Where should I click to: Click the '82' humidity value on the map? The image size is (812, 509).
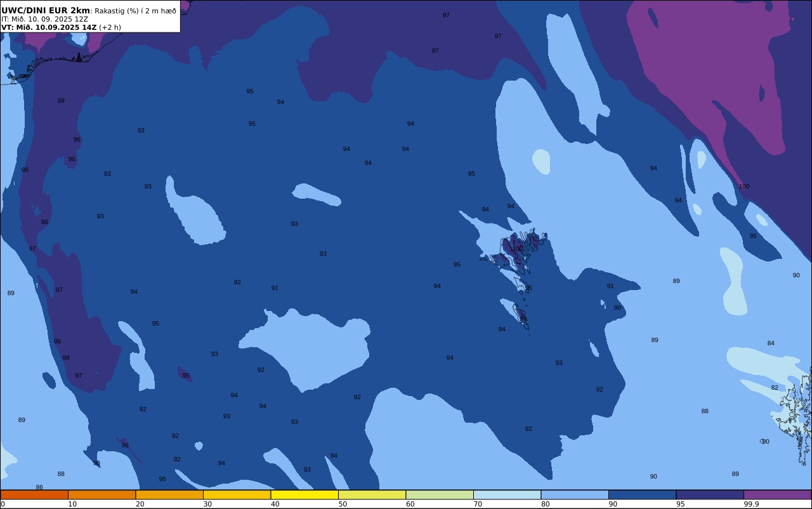click(775, 388)
